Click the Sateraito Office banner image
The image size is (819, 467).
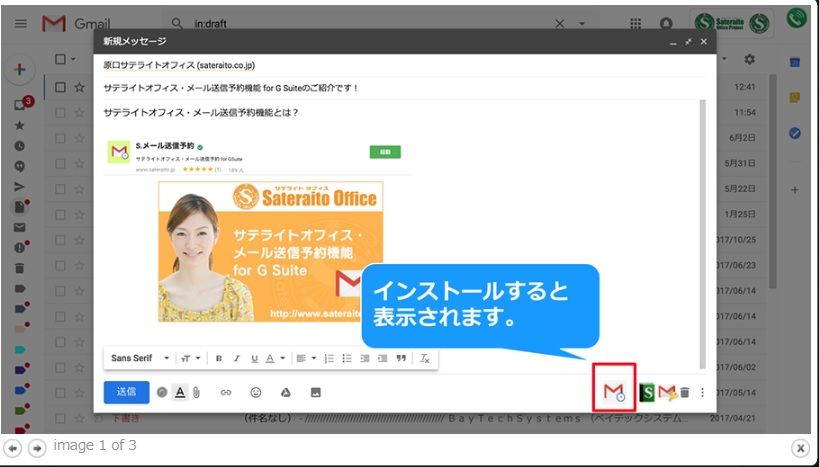271,251
